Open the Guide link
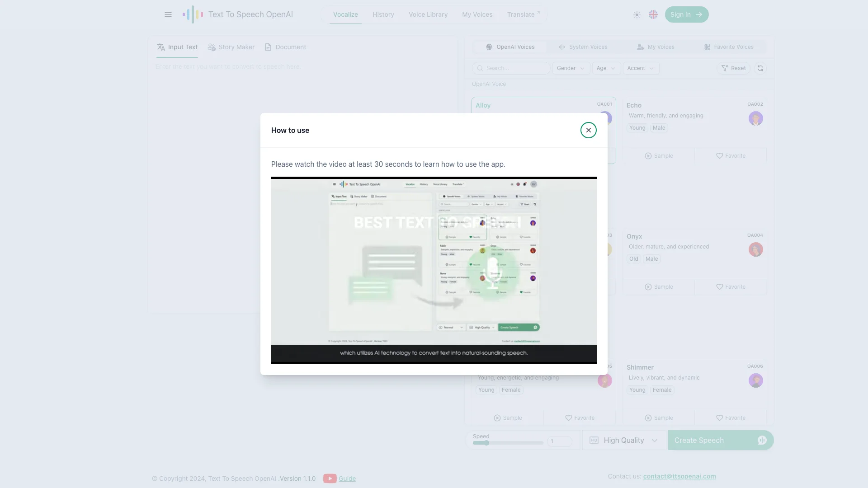The image size is (868, 488). point(347,479)
